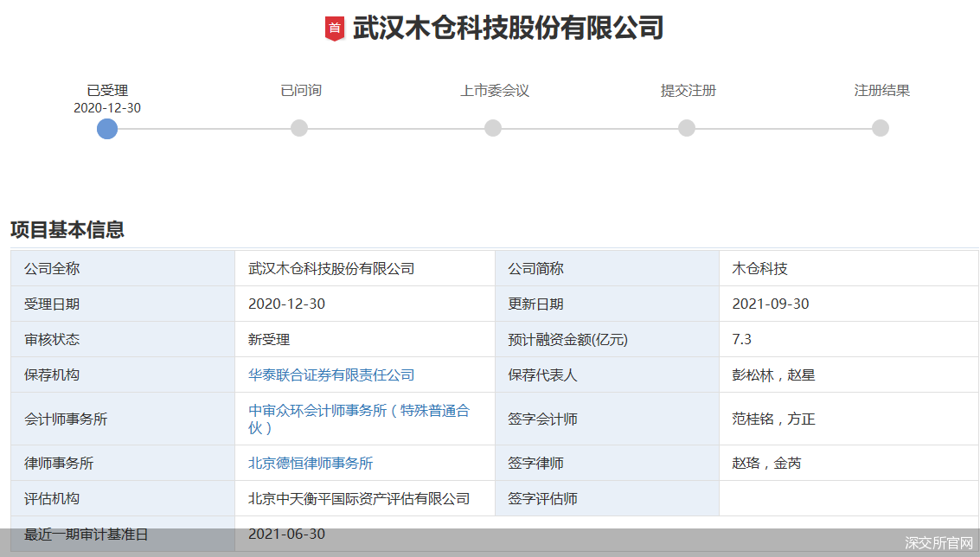This screenshot has height=557, width=980.
Task: Click the 更新日期 label
Action: (535, 304)
